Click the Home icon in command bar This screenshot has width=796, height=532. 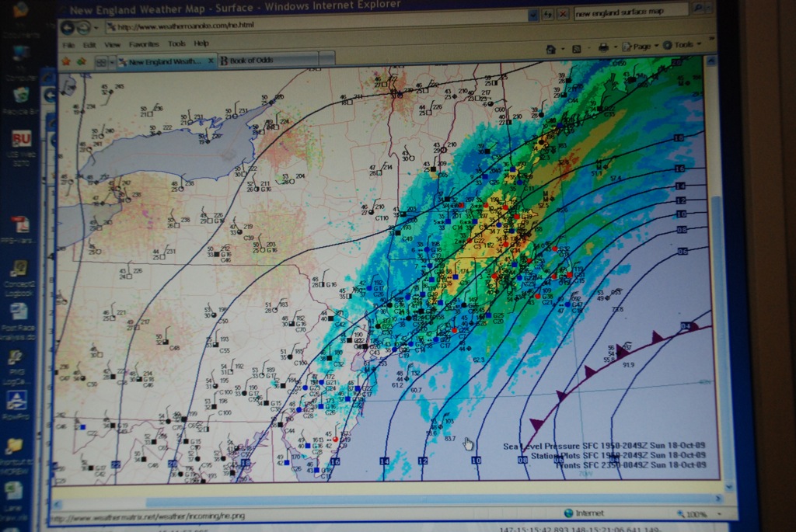550,48
